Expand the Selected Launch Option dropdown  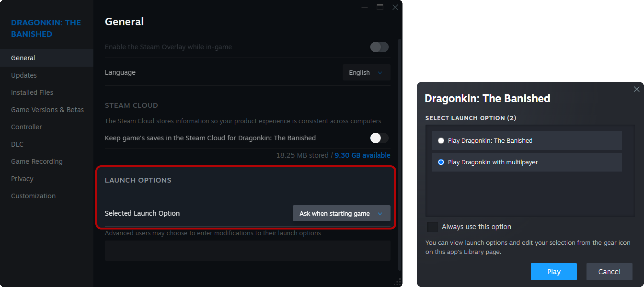pyautogui.click(x=341, y=213)
